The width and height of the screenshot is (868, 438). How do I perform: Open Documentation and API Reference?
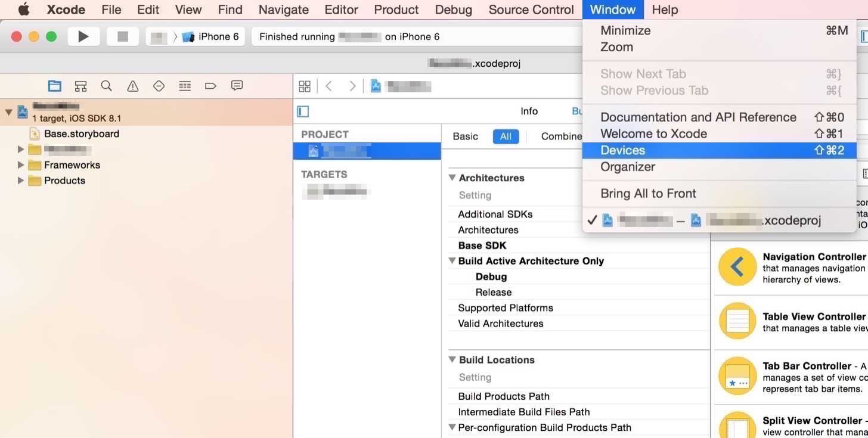[720, 117]
